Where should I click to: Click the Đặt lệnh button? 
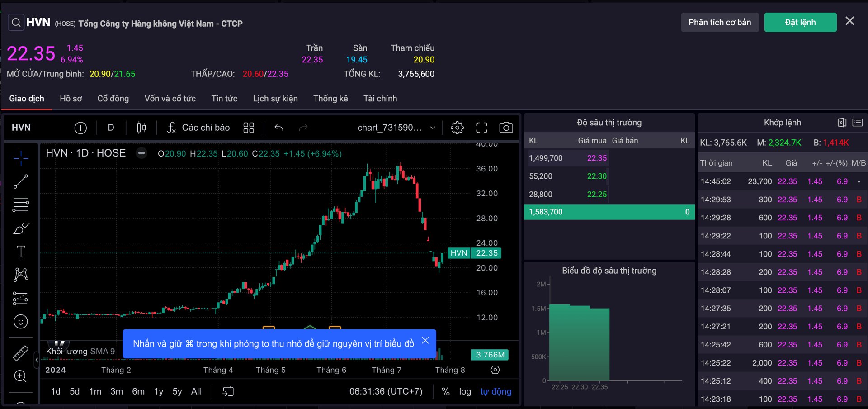[800, 23]
